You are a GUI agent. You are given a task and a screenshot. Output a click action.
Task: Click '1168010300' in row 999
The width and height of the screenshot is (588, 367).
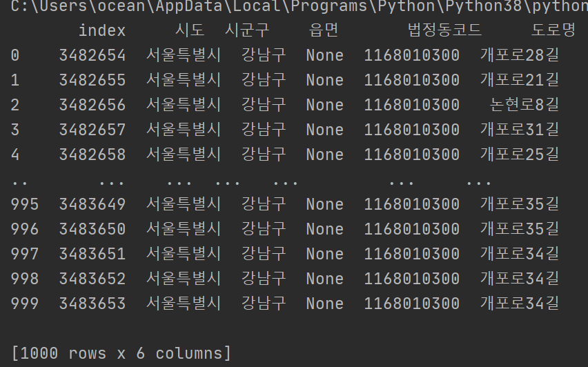[x=412, y=304]
